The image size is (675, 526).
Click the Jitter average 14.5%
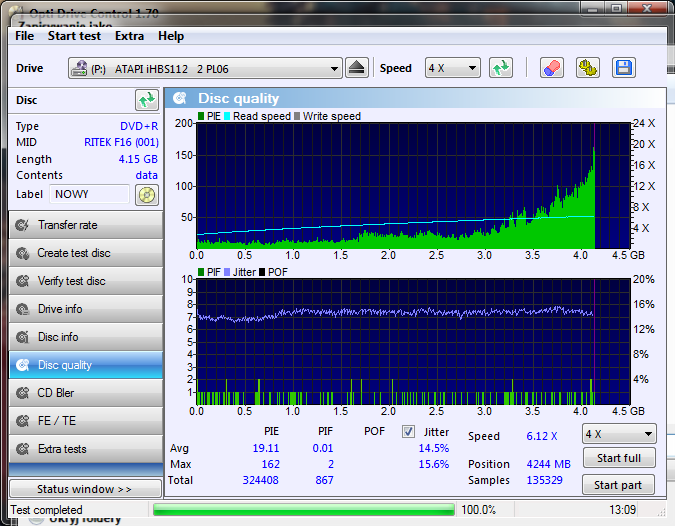[x=434, y=448]
